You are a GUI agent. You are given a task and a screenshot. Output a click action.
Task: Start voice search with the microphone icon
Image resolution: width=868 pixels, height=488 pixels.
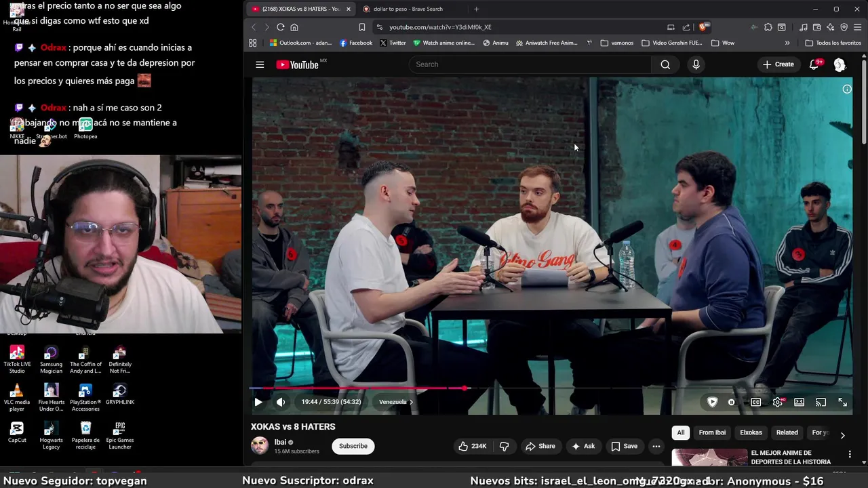[x=696, y=64]
